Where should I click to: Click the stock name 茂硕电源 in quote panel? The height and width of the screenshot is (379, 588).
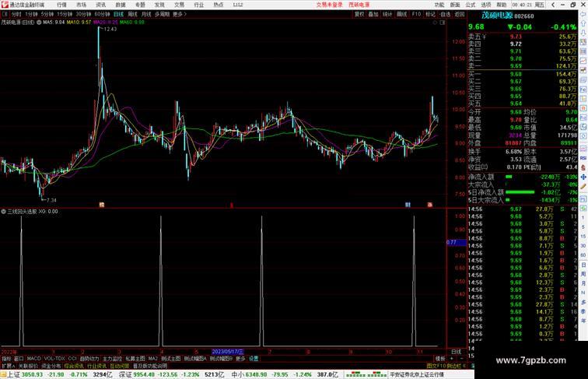pos(497,16)
